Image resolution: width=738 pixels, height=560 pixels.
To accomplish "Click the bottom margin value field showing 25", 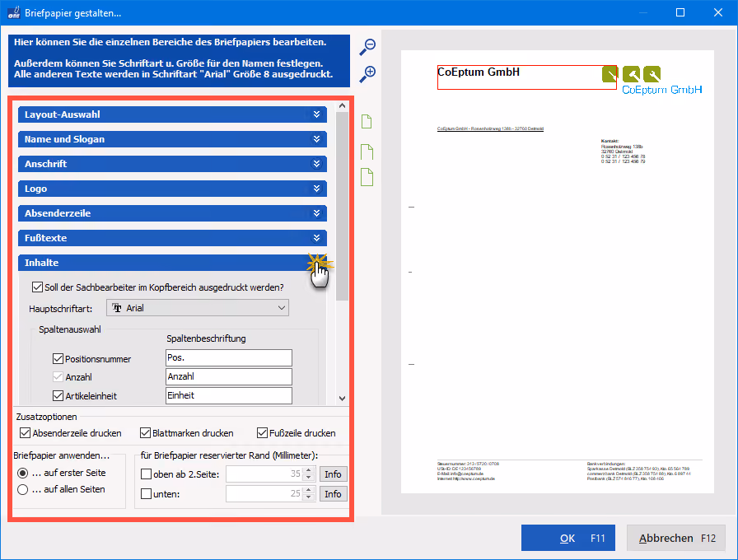I will click(x=264, y=493).
